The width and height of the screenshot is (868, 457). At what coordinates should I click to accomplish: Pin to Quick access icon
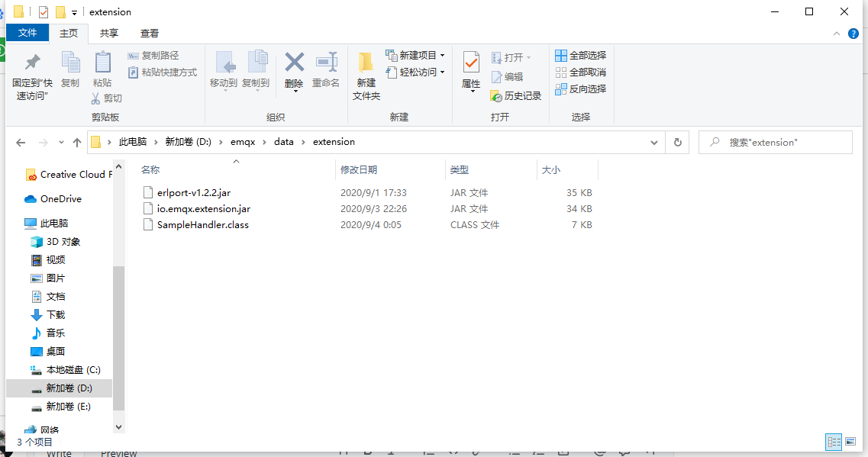(x=33, y=62)
